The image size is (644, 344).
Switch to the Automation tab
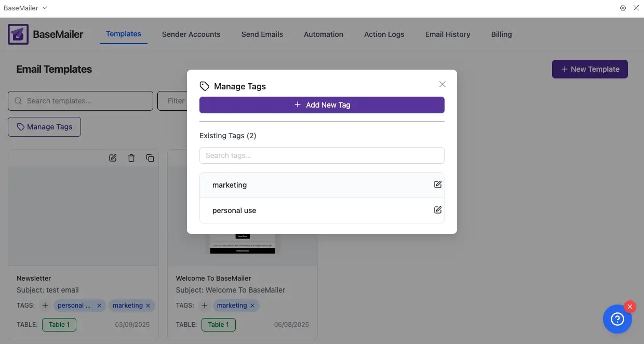[323, 34]
